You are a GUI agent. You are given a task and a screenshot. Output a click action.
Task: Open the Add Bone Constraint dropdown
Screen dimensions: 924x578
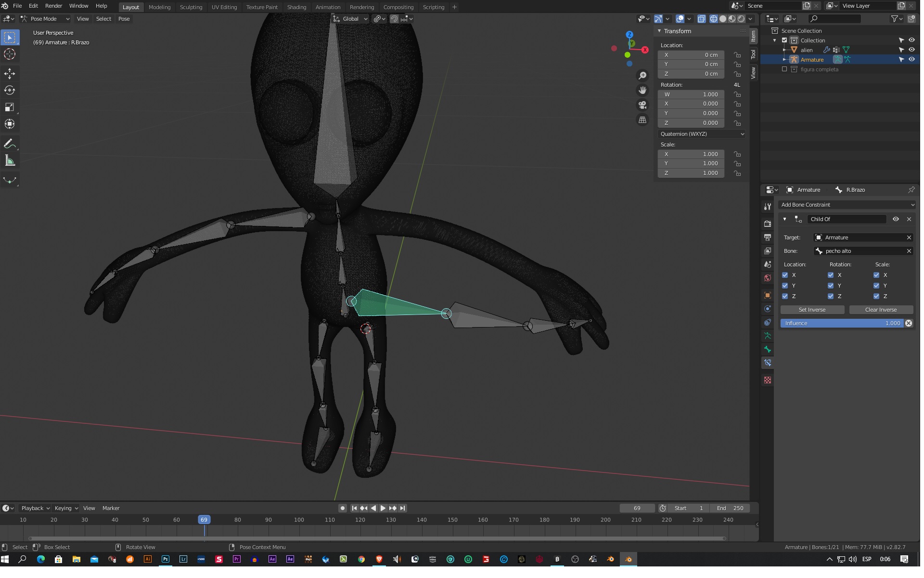pyautogui.click(x=847, y=205)
